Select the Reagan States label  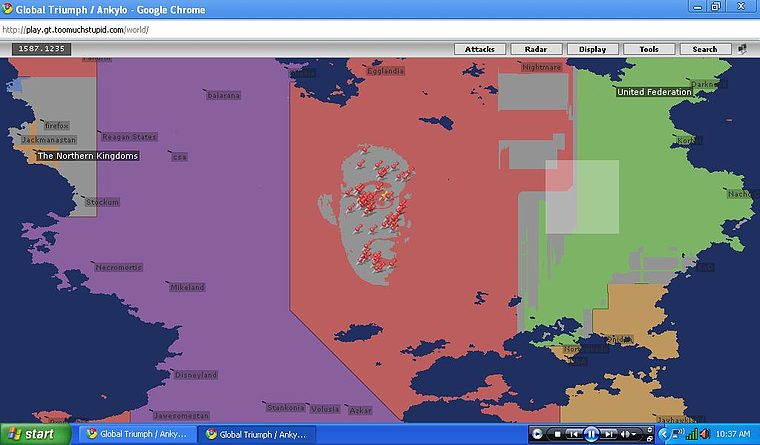(129, 137)
